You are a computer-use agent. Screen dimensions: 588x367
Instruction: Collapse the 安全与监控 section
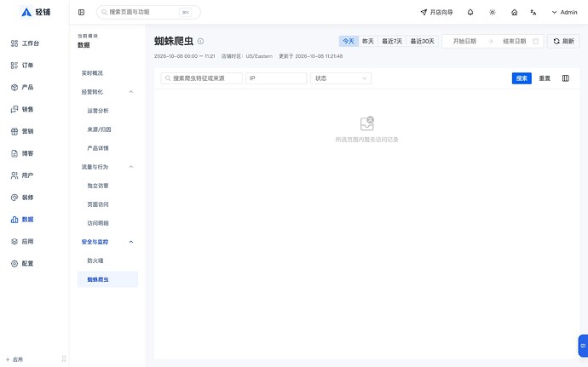click(x=107, y=242)
